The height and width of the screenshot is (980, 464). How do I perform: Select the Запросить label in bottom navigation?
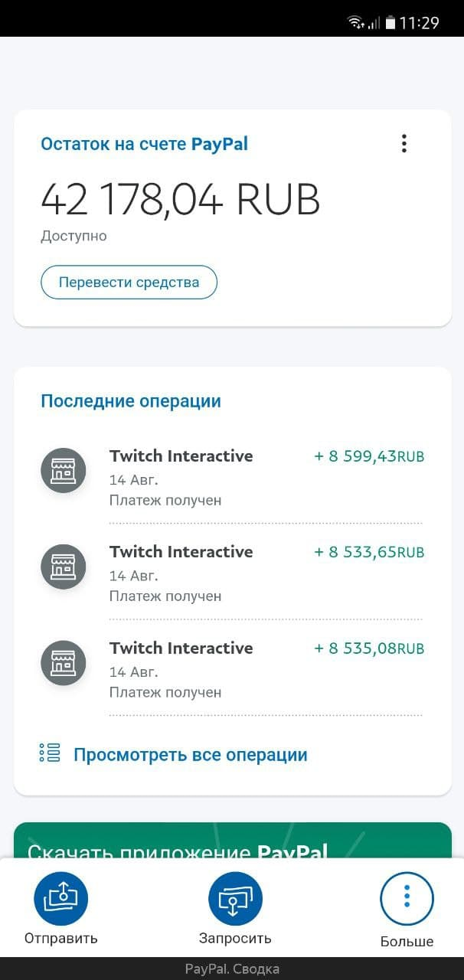pyautogui.click(x=234, y=937)
